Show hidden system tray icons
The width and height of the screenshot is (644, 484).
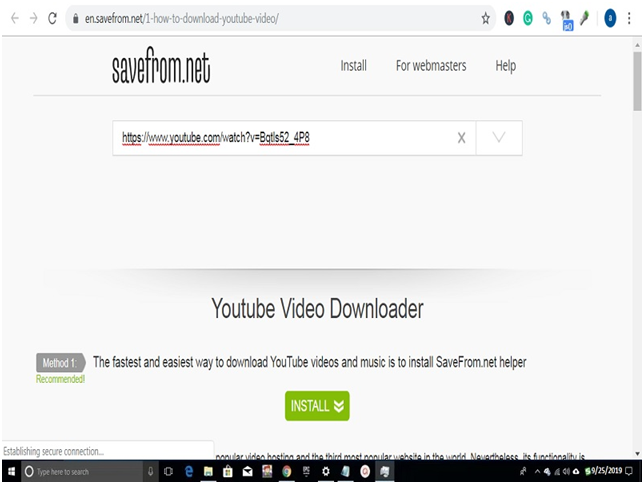(537, 471)
